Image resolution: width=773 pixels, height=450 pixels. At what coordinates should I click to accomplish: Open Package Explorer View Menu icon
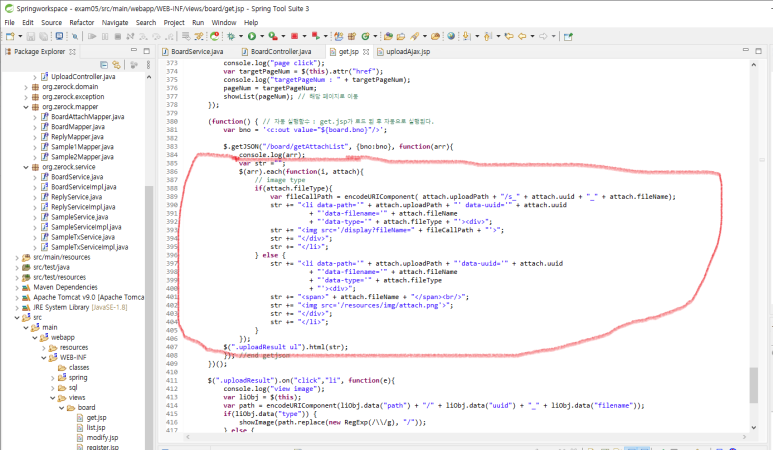148,65
